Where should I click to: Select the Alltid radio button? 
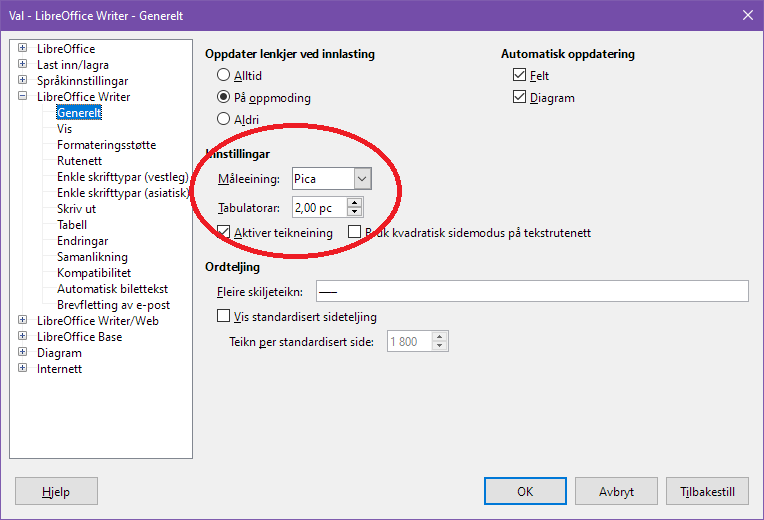223,75
